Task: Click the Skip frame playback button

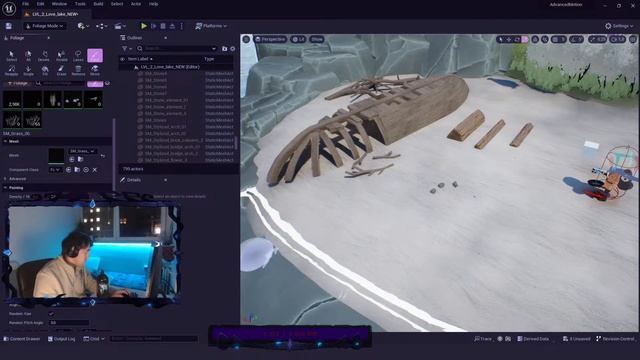Action: (x=154, y=26)
